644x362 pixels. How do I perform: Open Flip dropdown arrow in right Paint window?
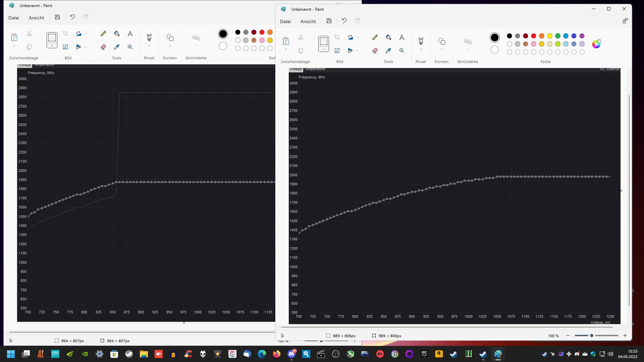[x=357, y=51]
